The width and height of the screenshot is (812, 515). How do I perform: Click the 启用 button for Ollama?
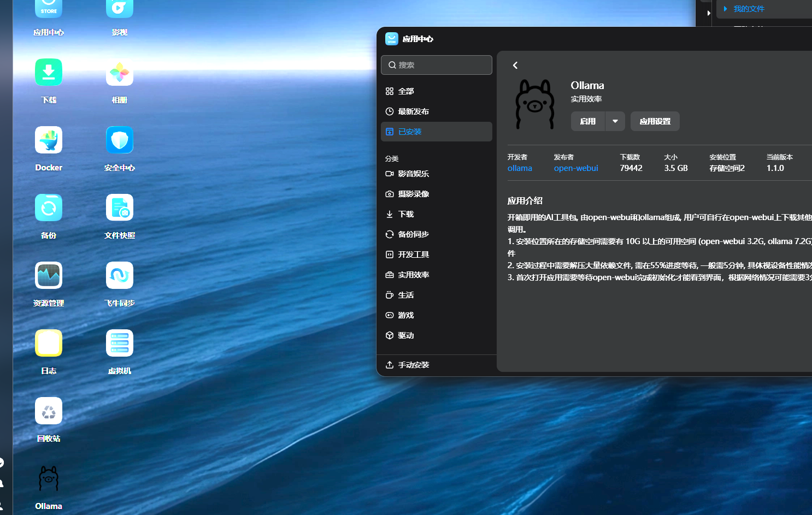[x=588, y=121]
